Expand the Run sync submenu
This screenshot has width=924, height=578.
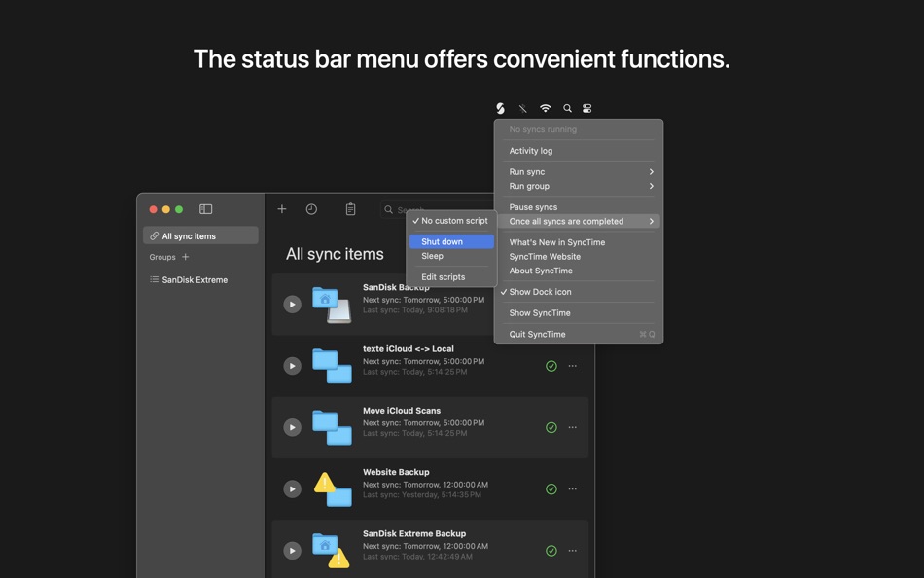pos(579,171)
